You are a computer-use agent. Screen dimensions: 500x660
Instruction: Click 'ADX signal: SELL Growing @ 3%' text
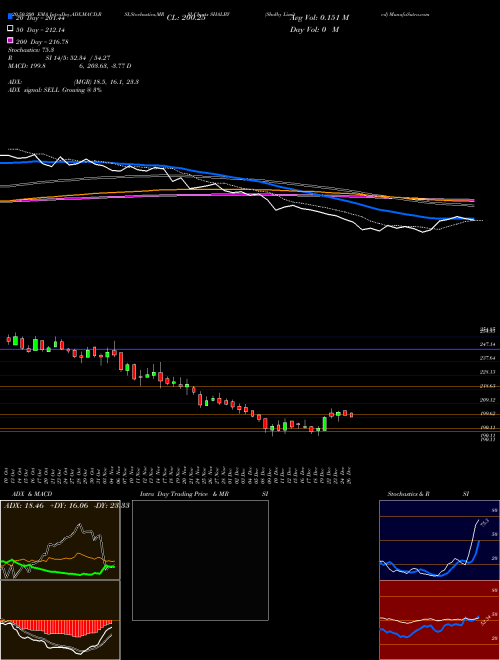55,90
